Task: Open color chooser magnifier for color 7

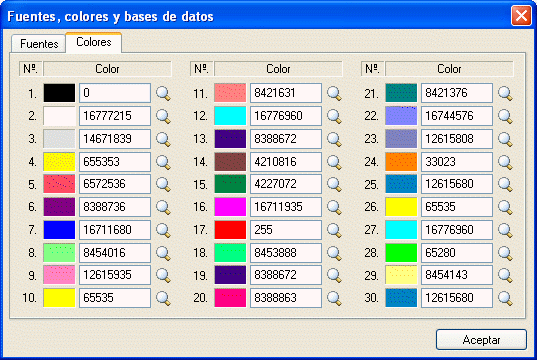Action: tap(163, 230)
